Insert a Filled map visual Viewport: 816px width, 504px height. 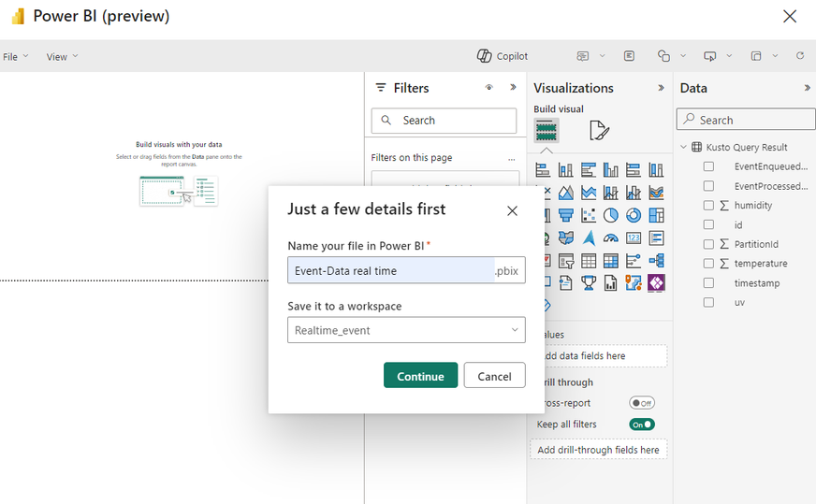pos(566,238)
